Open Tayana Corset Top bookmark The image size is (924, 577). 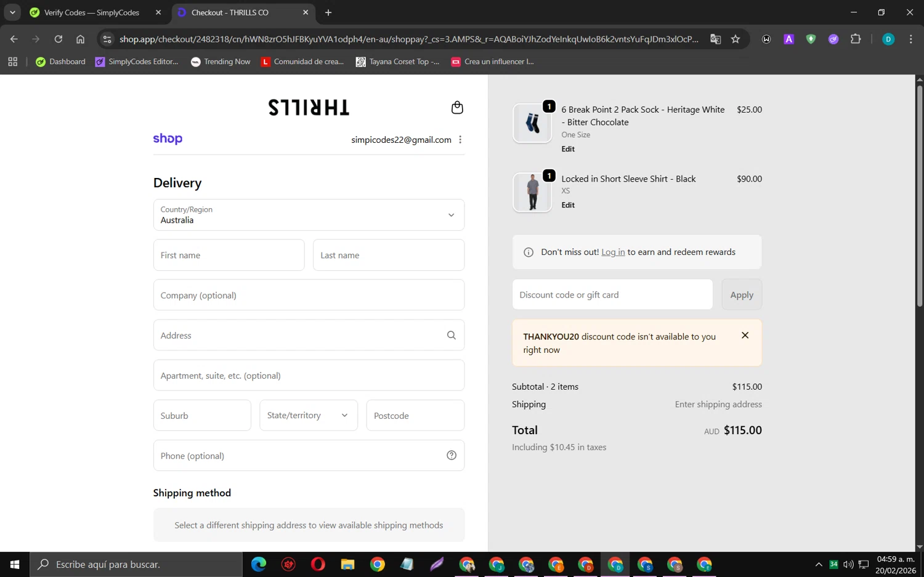click(397, 62)
